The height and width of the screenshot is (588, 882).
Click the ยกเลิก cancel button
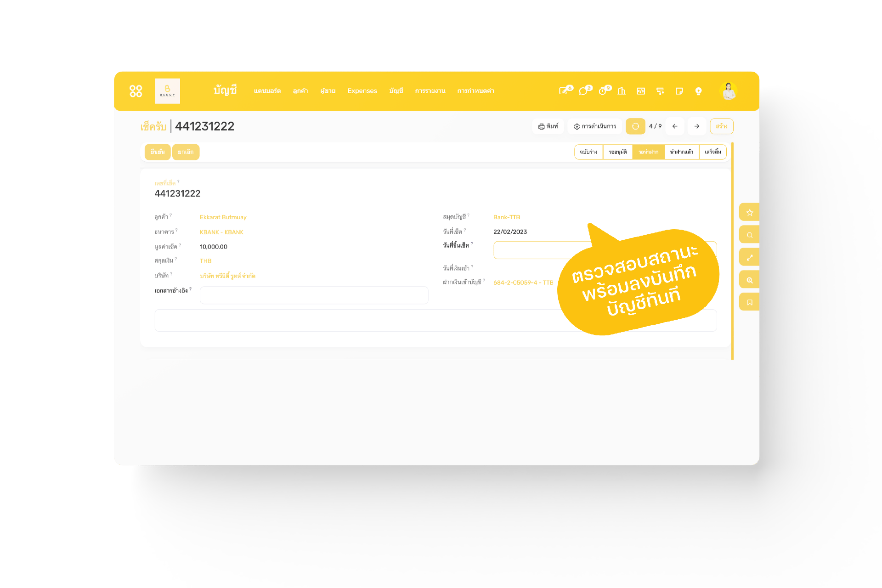tap(186, 152)
